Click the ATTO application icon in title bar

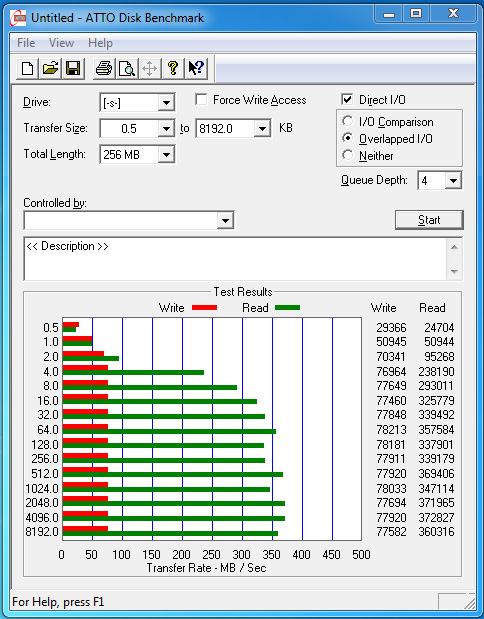19,18
